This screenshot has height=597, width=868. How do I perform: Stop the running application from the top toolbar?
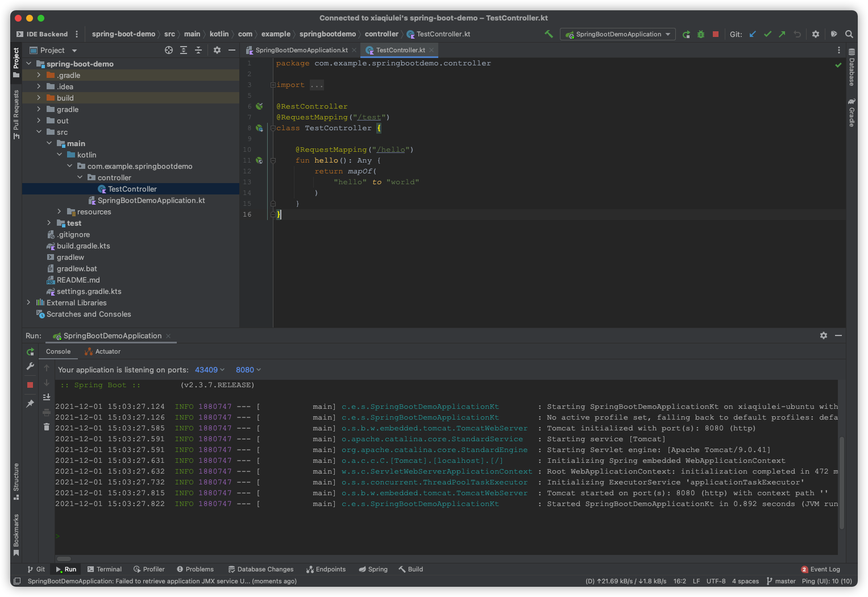716,34
